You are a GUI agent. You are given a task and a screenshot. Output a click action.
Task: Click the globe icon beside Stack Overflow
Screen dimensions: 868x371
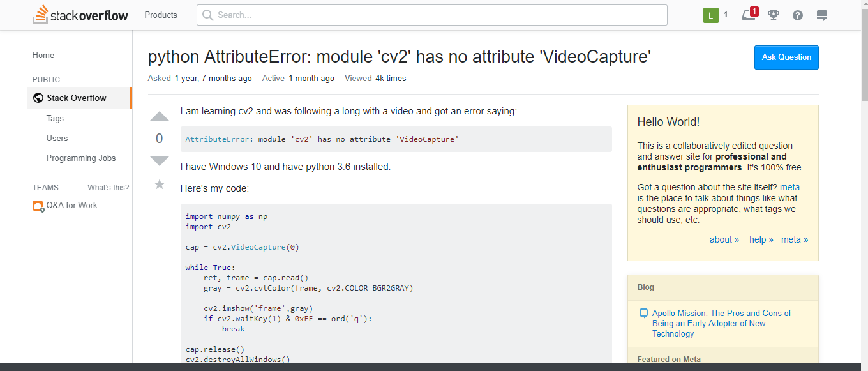(38, 98)
